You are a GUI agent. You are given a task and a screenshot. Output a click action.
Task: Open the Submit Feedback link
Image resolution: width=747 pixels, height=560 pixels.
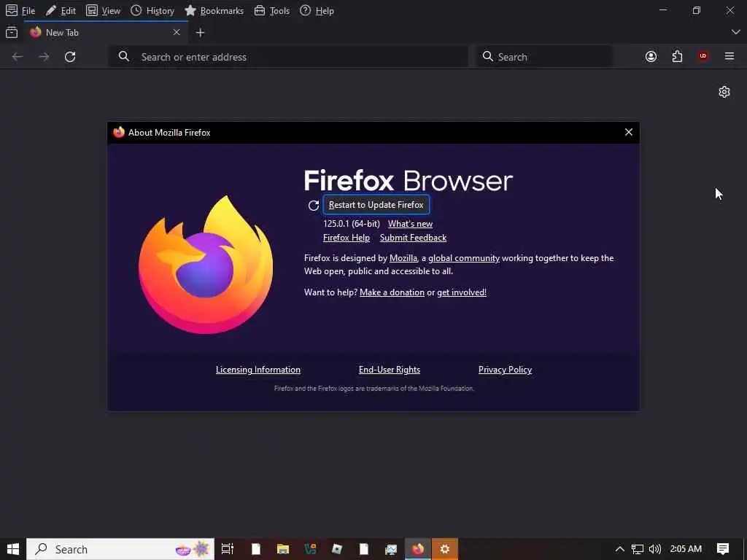point(413,238)
